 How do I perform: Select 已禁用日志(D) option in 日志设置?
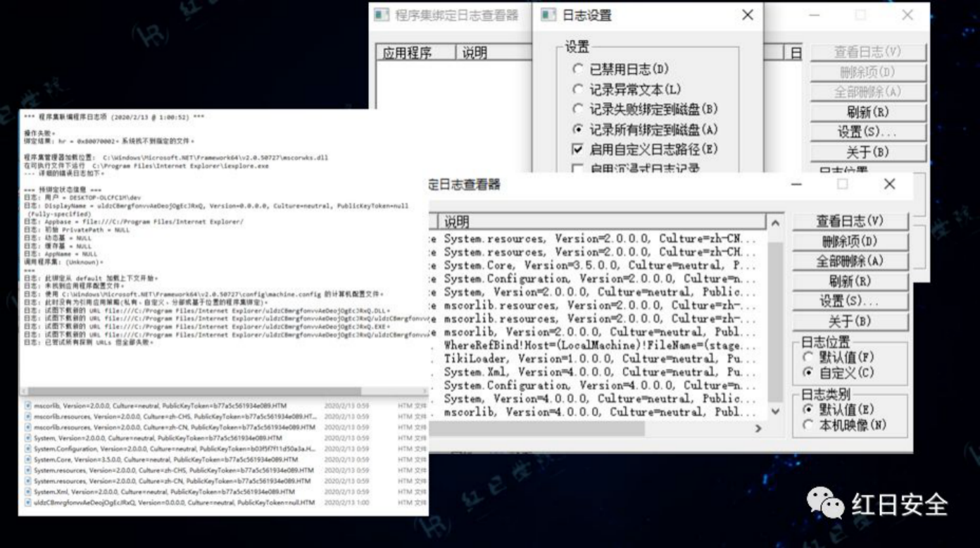point(577,69)
